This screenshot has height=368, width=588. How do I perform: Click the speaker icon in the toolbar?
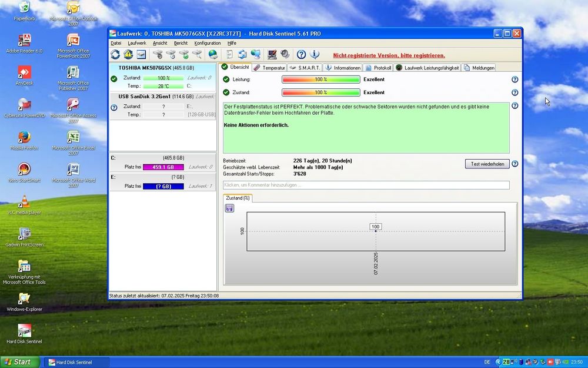coord(285,55)
